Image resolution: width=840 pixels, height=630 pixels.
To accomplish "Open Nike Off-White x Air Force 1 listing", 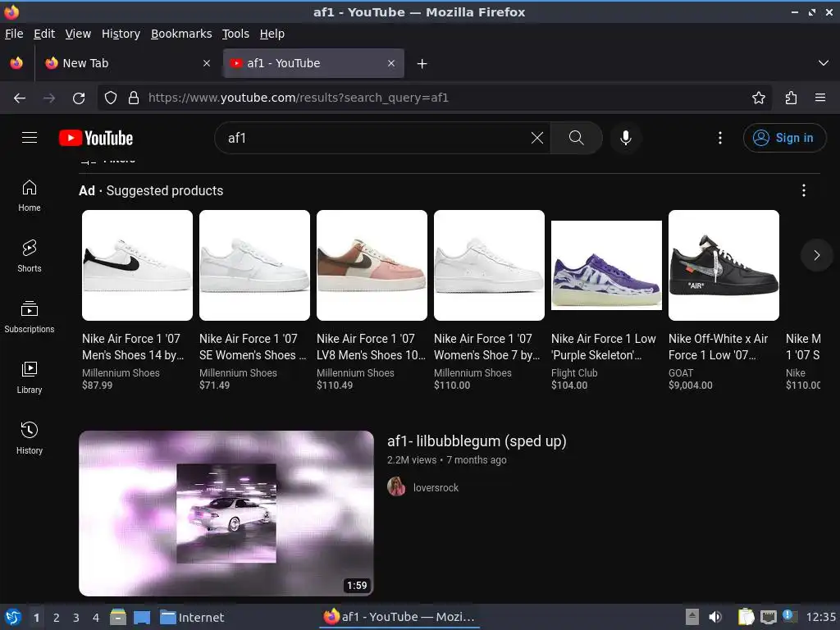I will coord(718,347).
